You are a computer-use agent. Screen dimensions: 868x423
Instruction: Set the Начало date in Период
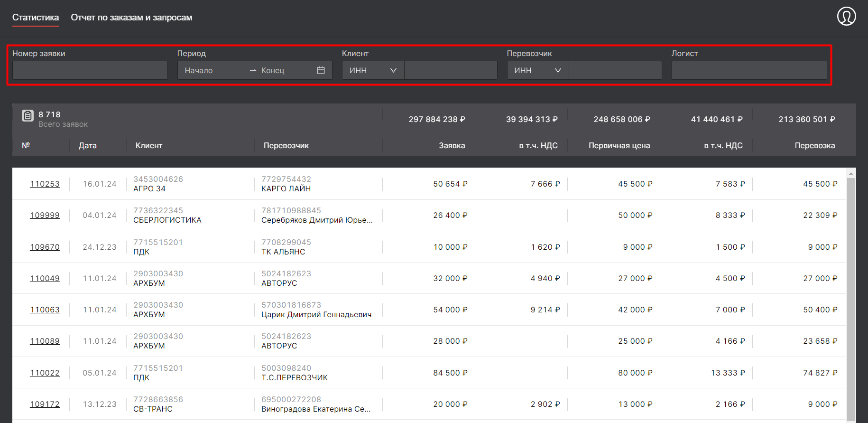point(213,70)
